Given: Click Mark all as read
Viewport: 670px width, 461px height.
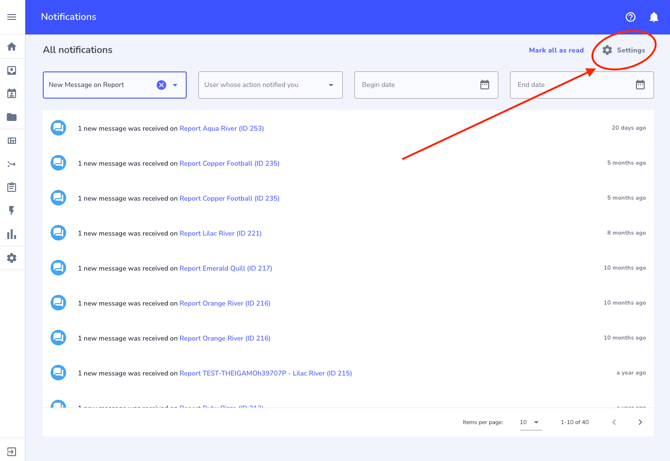Looking at the screenshot, I should point(556,50).
